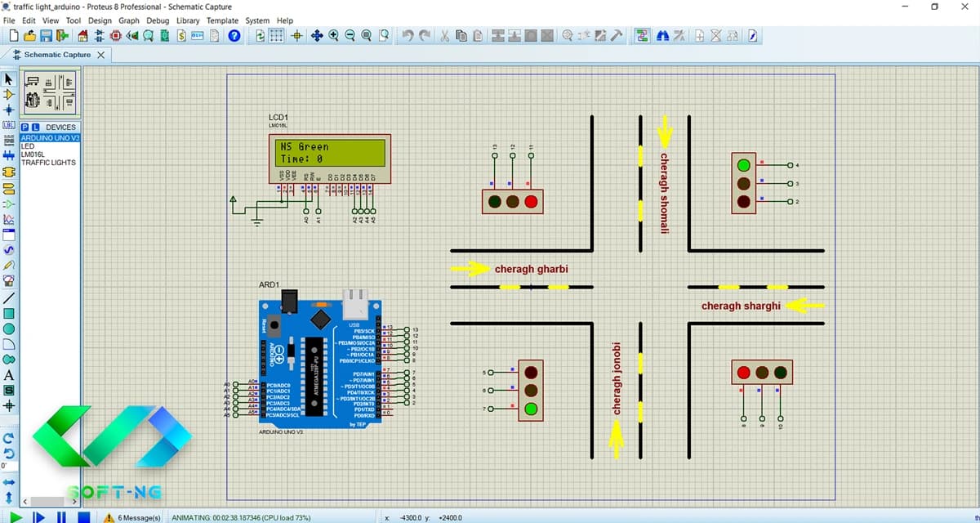Select the Component Mode tool
Image resolution: width=980 pixels, height=523 pixels.
pyautogui.click(x=9, y=94)
